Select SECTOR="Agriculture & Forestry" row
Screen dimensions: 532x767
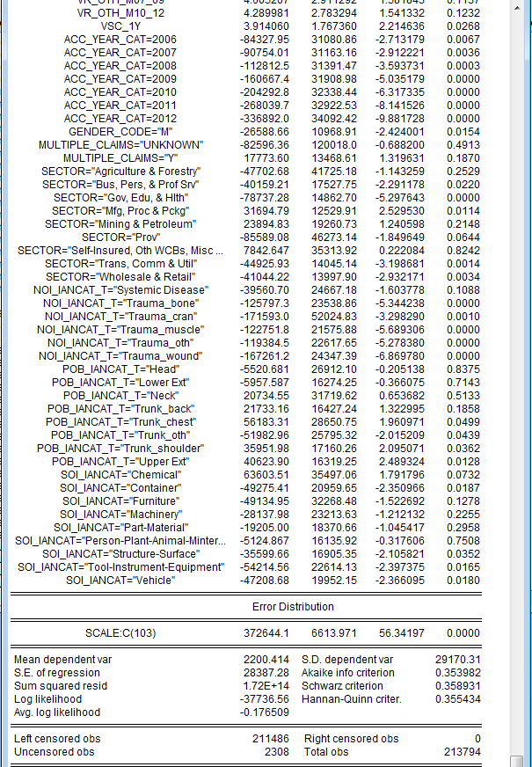point(120,172)
